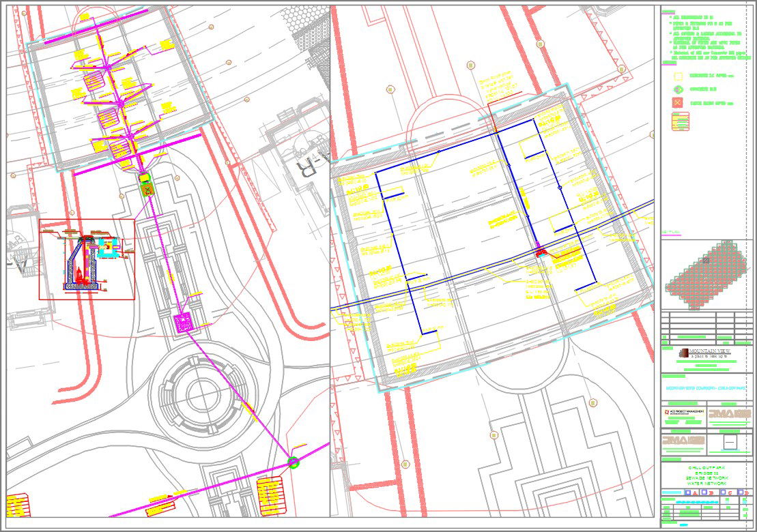Screen dimensions: 757x532
Task: Click the red valve on blue water line
Action: [542, 252]
